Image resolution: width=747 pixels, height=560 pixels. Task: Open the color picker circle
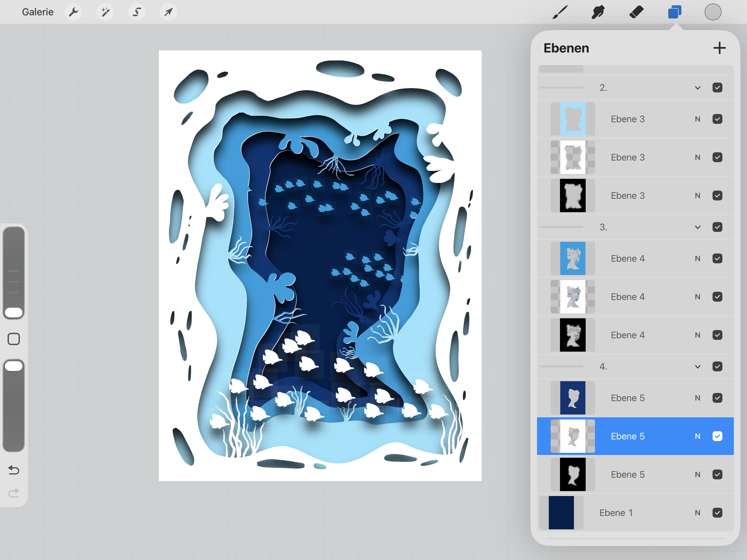pos(713,12)
